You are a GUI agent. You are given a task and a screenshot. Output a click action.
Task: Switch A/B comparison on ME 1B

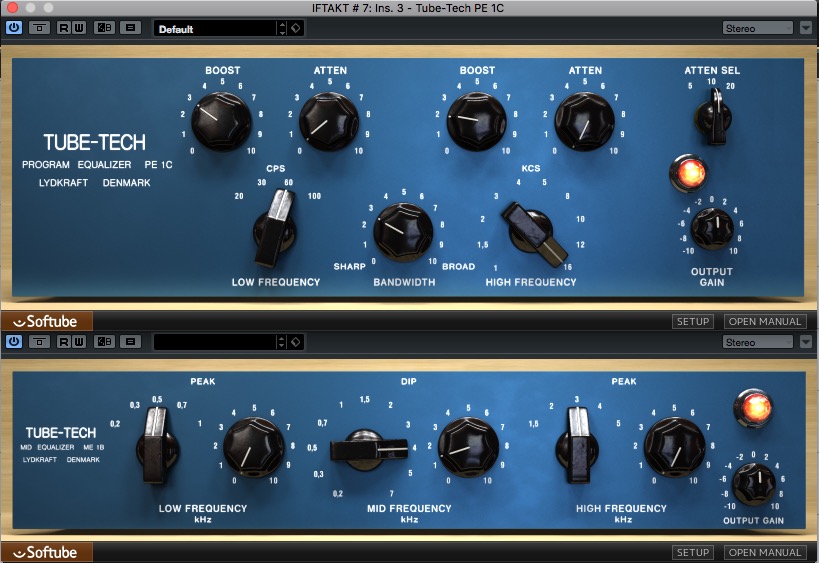[104, 342]
